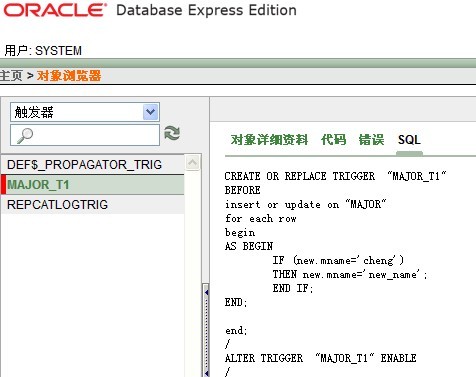The height and width of the screenshot is (377, 476).
Task: Go to 主页 breadcrumb link
Action: pyautogui.click(x=11, y=76)
